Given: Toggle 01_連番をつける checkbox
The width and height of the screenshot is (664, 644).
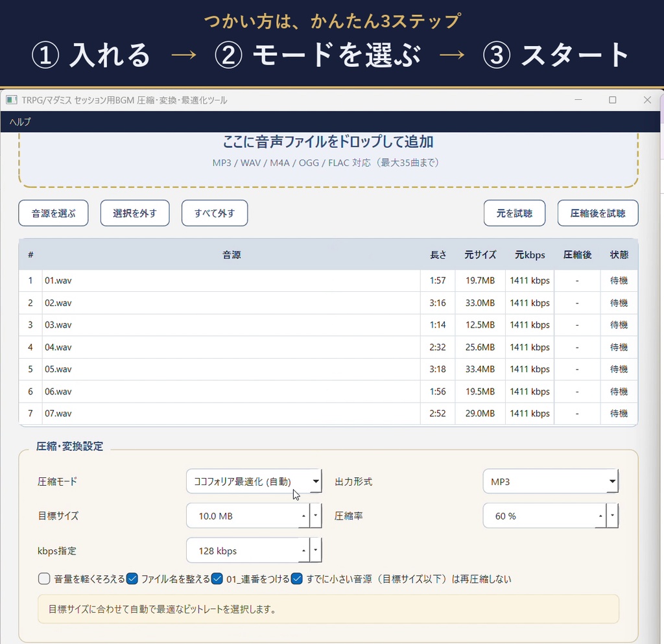Looking at the screenshot, I should pyautogui.click(x=217, y=578).
